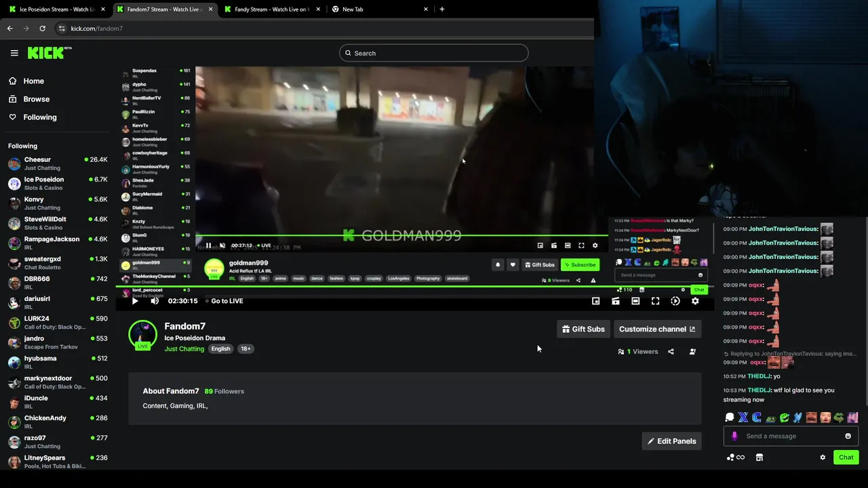Open main chat settings gear

823,457
